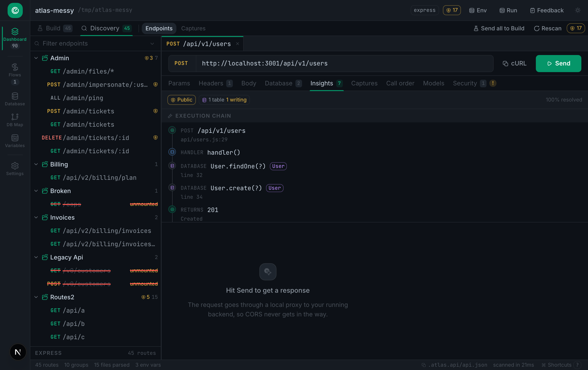
Task: Click shield icon on POST /admin/impersonate row
Action: [155, 84]
